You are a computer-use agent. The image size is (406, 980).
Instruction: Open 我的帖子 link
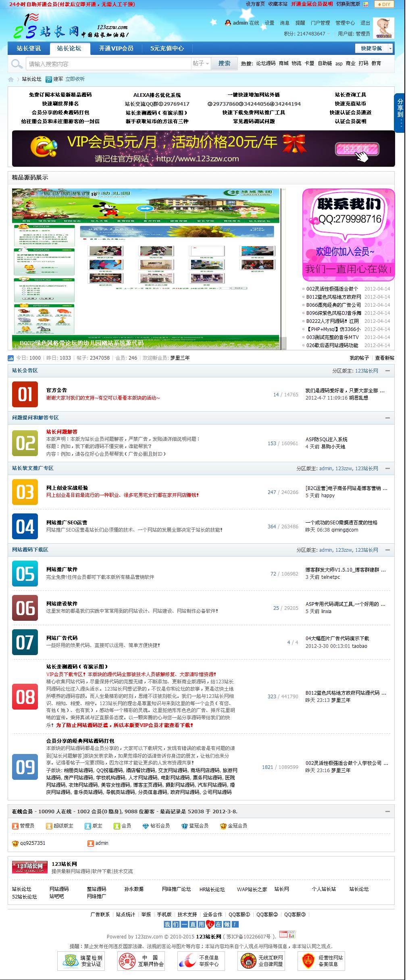359,358
